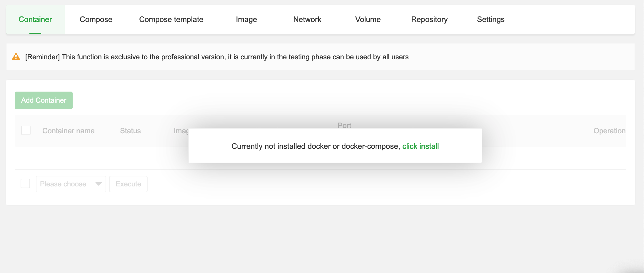Switch to the Image tab

point(246,19)
